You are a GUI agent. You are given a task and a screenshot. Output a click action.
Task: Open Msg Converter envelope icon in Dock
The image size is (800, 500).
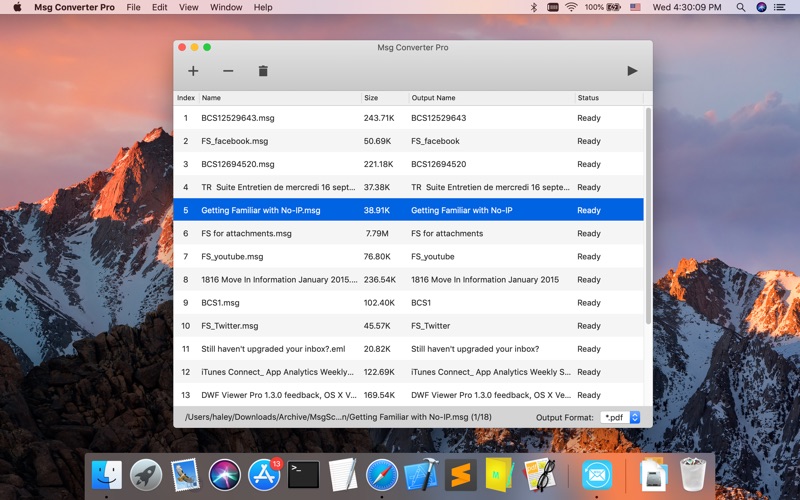coord(596,474)
